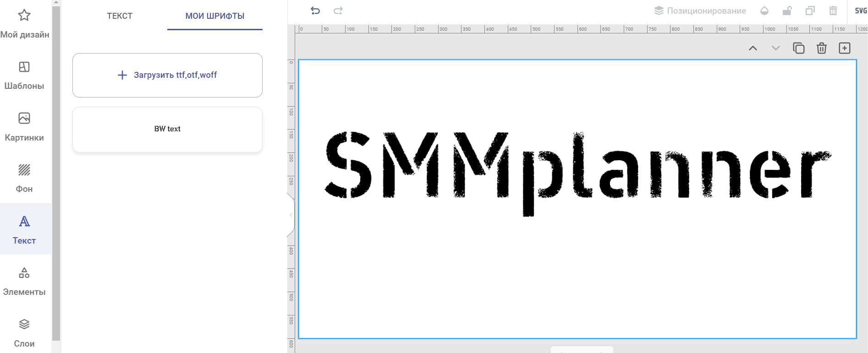Open the opacity droplet control
The width and height of the screenshot is (868, 353).
point(764,11)
